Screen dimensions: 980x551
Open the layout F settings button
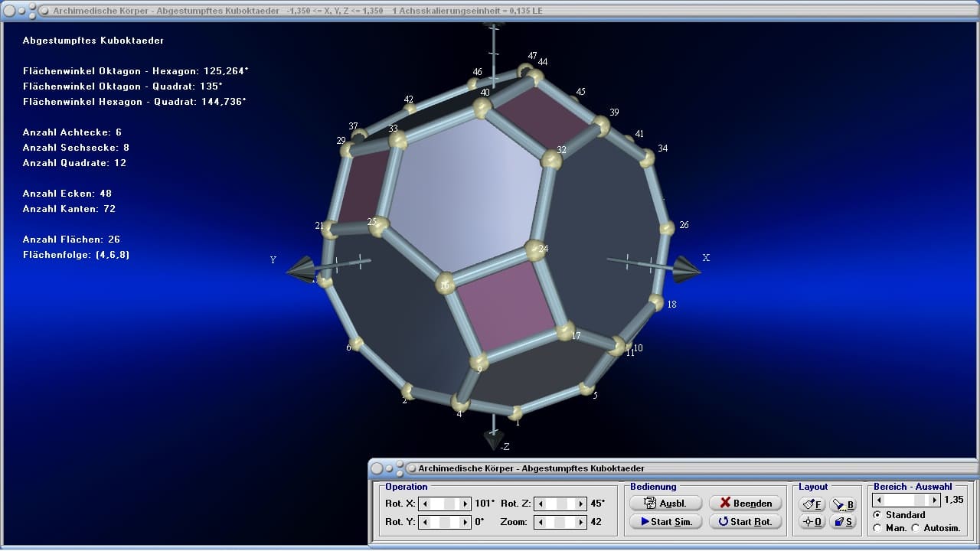(812, 504)
